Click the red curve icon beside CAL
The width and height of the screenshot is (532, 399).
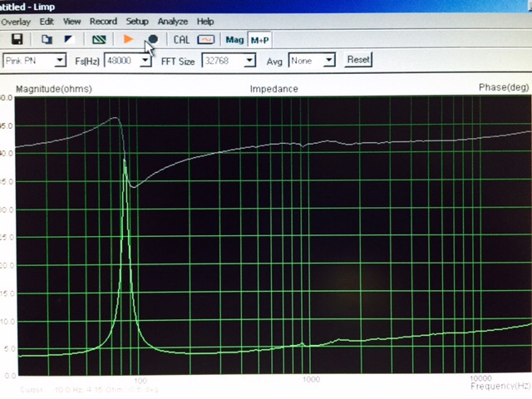click(x=206, y=39)
